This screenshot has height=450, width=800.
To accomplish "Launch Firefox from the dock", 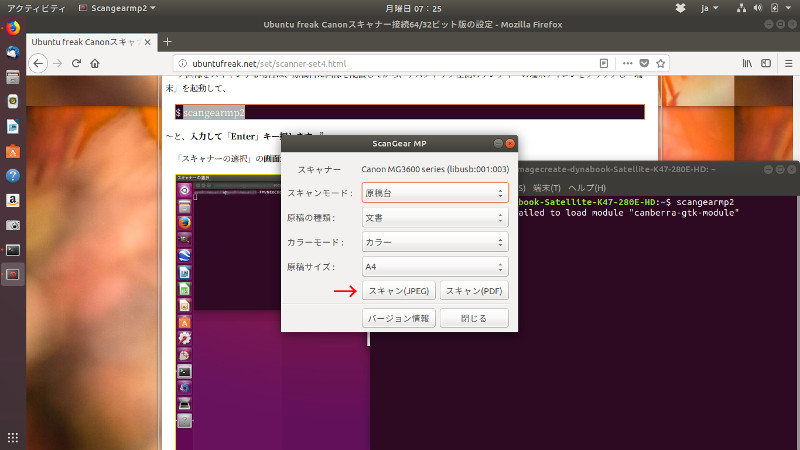I will (13, 28).
